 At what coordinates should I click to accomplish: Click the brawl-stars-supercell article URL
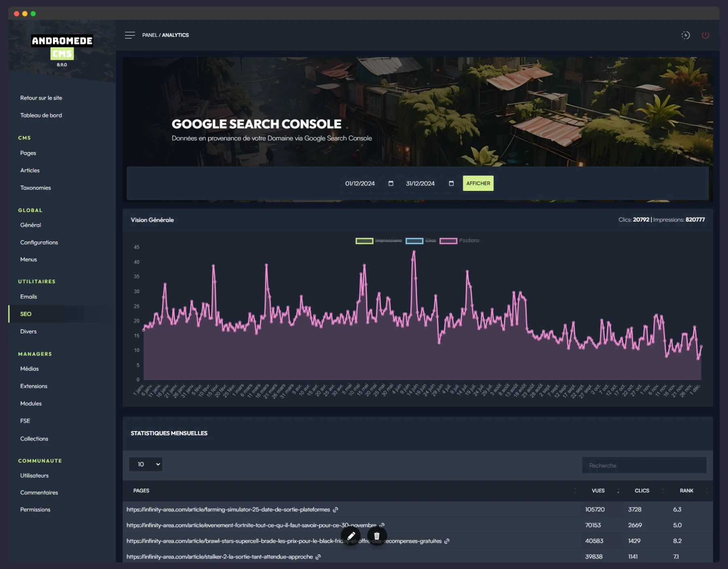click(284, 541)
